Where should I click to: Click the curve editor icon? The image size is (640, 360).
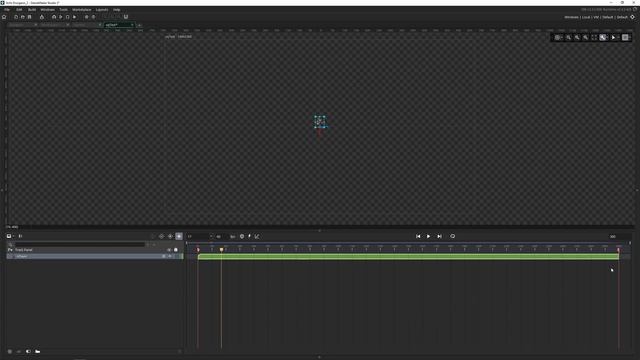pos(257,236)
